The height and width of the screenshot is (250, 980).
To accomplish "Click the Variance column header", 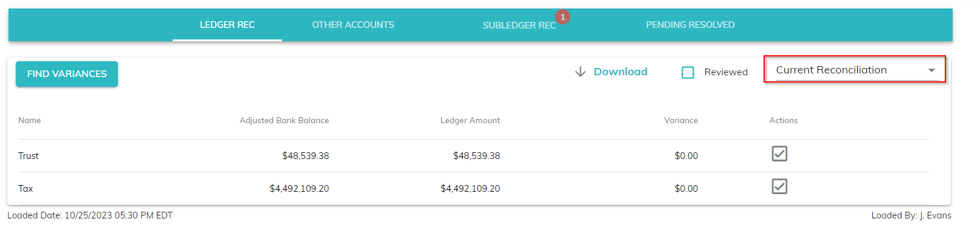I will [x=680, y=121].
